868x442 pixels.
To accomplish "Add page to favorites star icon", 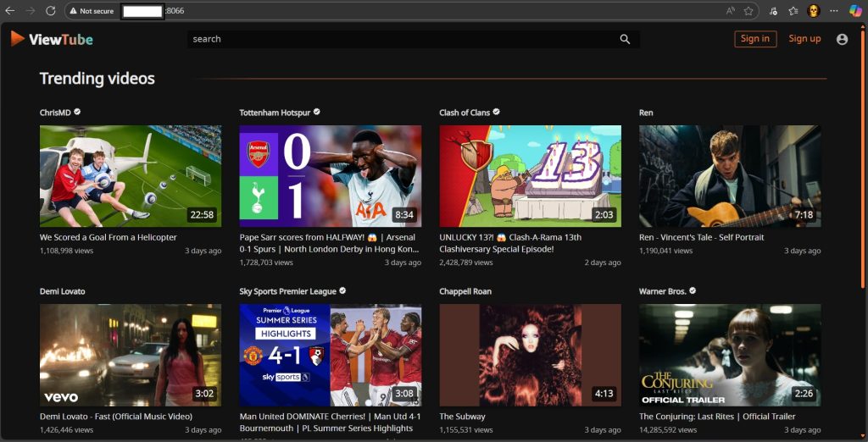I will (x=748, y=11).
